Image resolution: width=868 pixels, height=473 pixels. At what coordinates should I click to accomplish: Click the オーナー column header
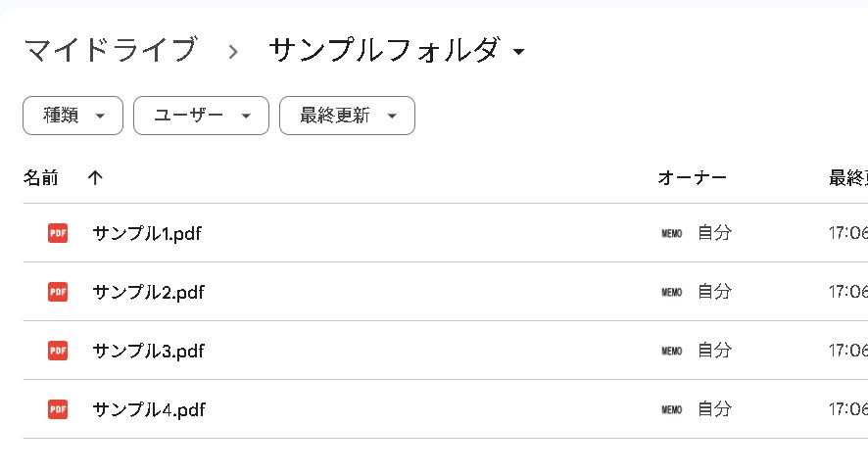click(x=692, y=177)
